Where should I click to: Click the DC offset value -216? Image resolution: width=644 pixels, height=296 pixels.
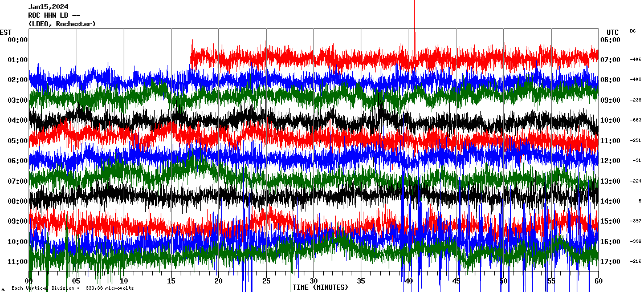[635, 262]
